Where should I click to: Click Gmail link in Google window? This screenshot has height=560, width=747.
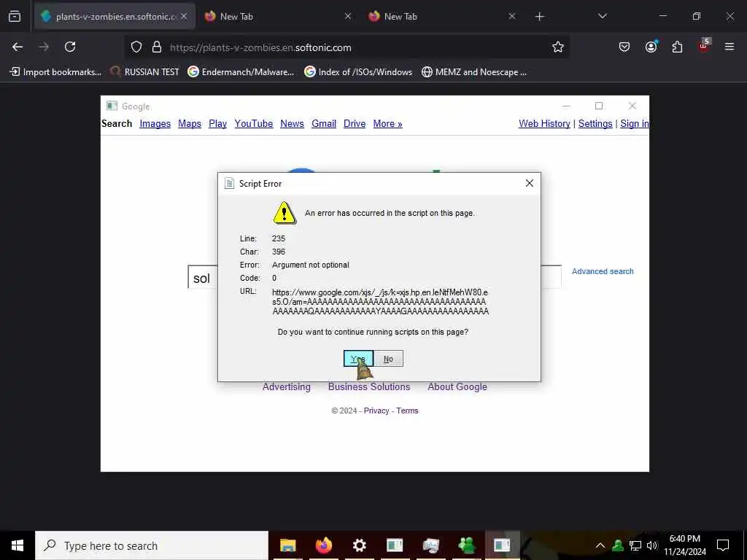[x=324, y=124]
